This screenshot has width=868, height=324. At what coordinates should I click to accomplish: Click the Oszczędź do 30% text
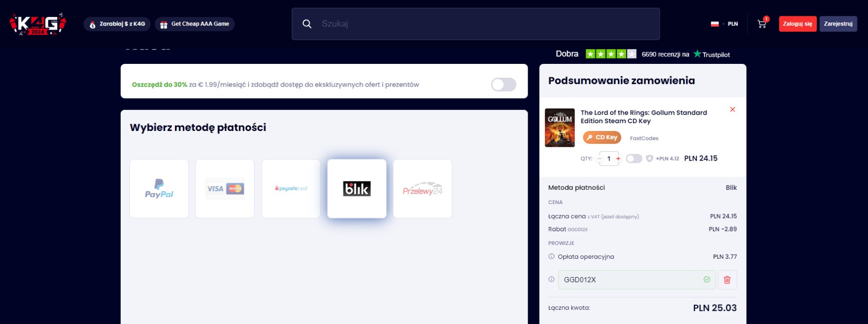click(159, 84)
